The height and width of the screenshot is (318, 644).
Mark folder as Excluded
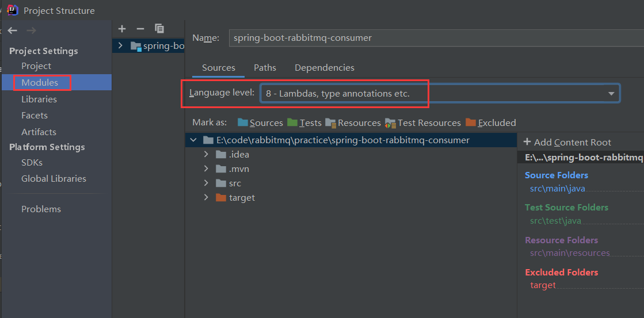pos(491,122)
